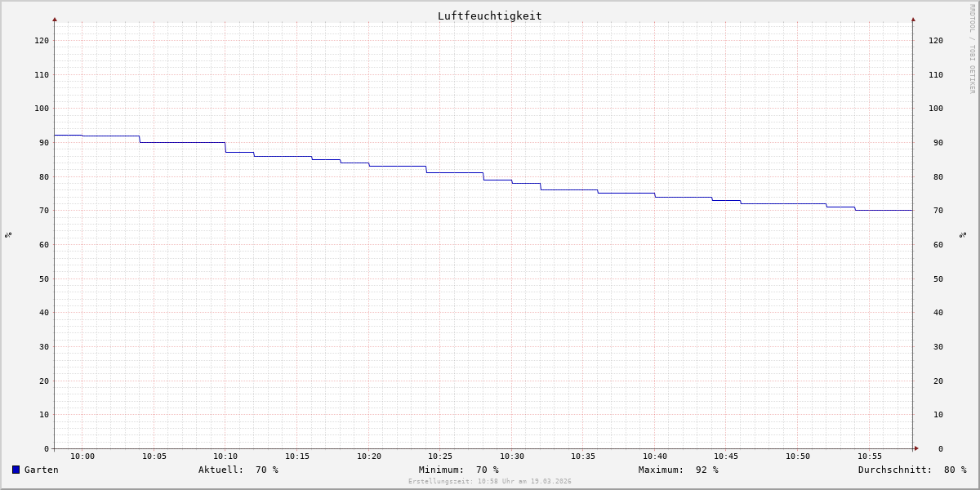980x490 pixels.
Task: Select the Durchschnitt: 80 % value
Action: [x=912, y=470]
